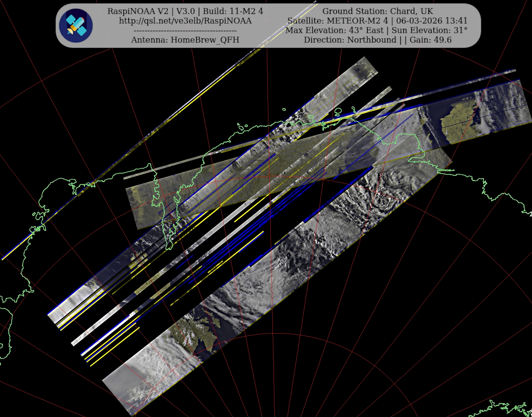Select the Max Elevation 43° East text
The width and height of the screenshot is (532, 417).
click(x=334, y=30)
